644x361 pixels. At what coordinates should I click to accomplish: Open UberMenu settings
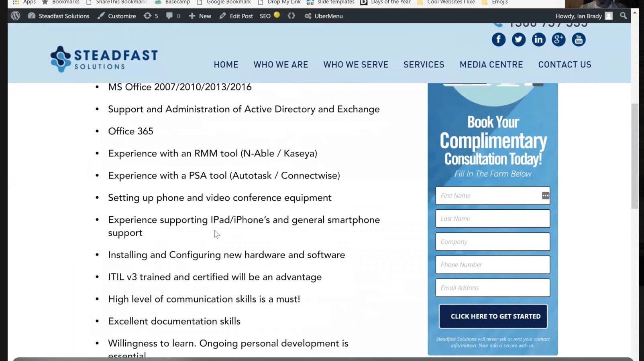(324, 16)
